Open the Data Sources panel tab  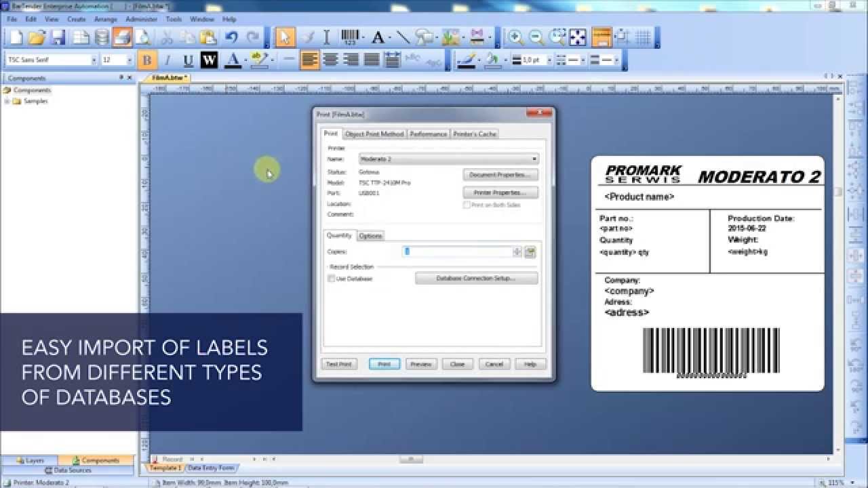[x=68, y=470]
